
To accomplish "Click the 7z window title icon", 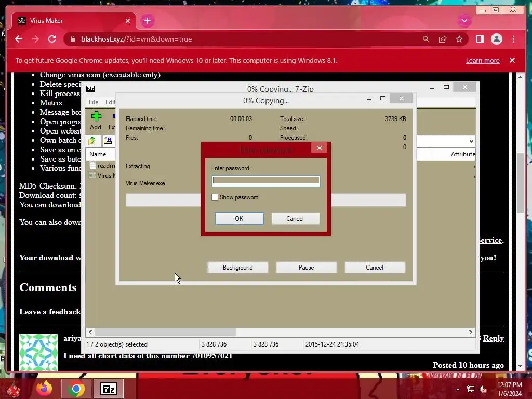I will [90, 89].
